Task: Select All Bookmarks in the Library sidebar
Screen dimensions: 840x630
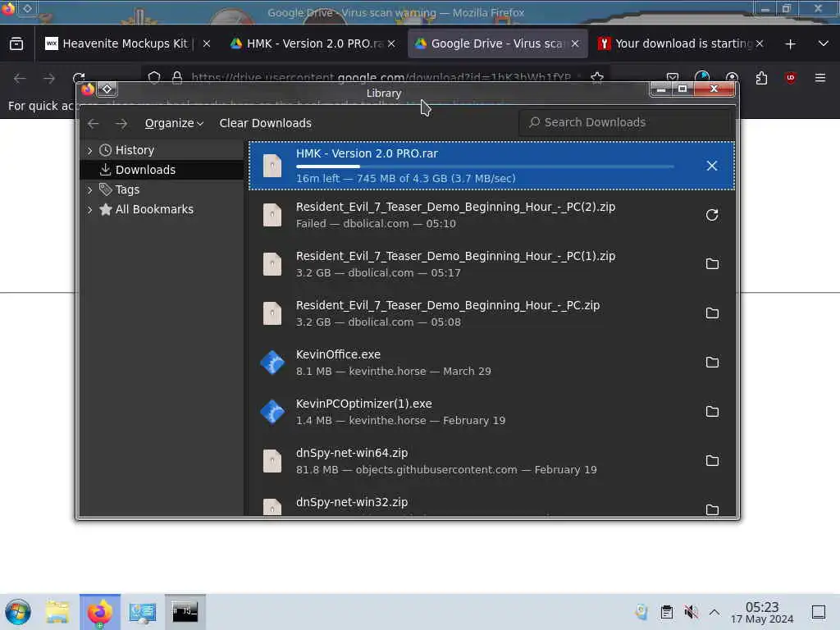Action: 162,209
